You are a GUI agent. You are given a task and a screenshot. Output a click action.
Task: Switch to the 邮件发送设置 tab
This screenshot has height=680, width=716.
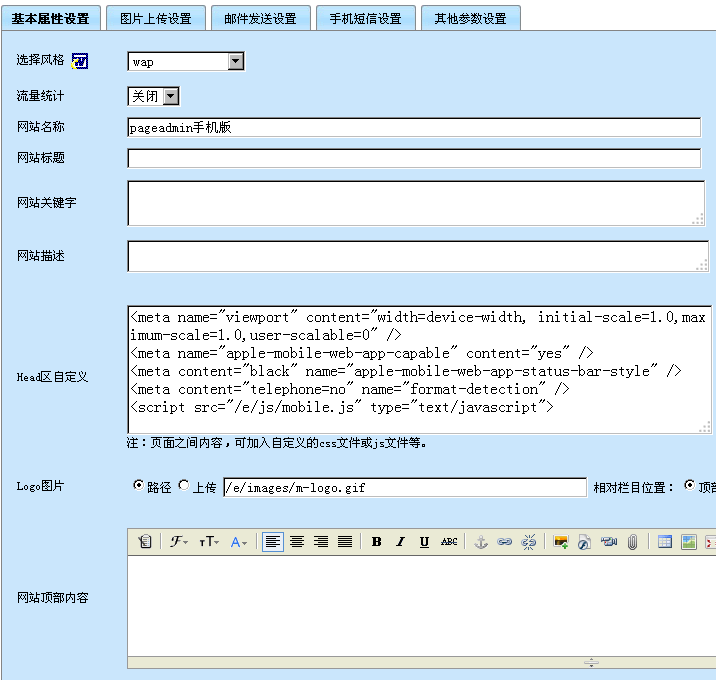pos(260,18)
